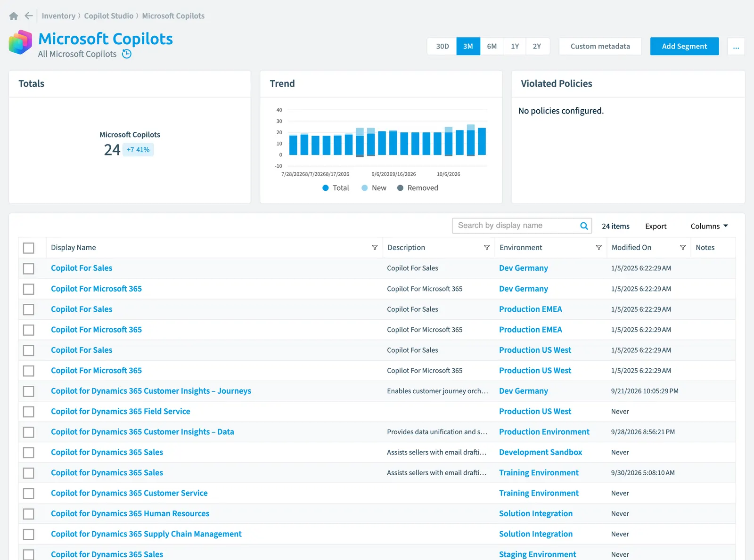The height and width of the screenshot is (560, 754).
Task: Select the 3M time range
Action: [468, 46]
